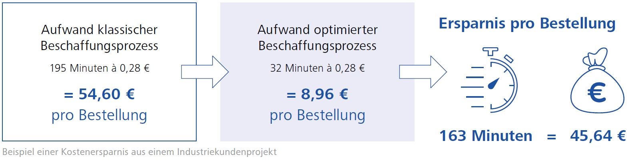Select 'Aufwand optimierter Beschaffungsprozess' title
Viewport: 644px width, 161px height.
(317, 38)
